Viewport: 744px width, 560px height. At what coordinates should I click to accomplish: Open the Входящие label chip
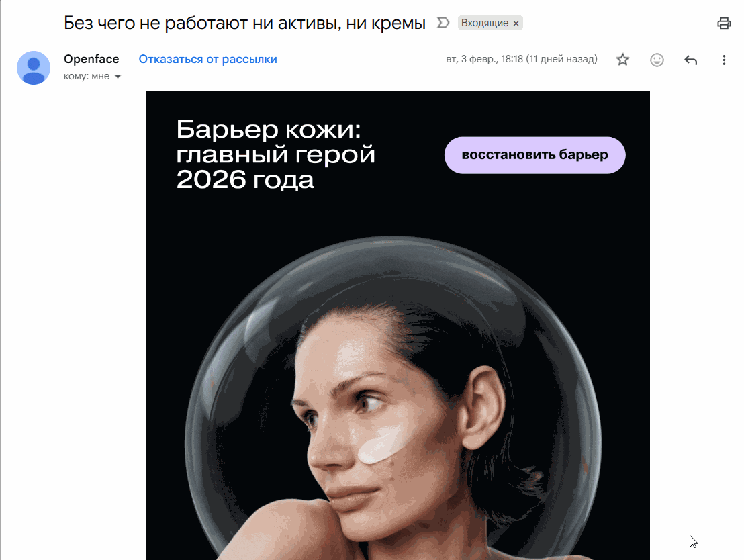pos(484,23)
